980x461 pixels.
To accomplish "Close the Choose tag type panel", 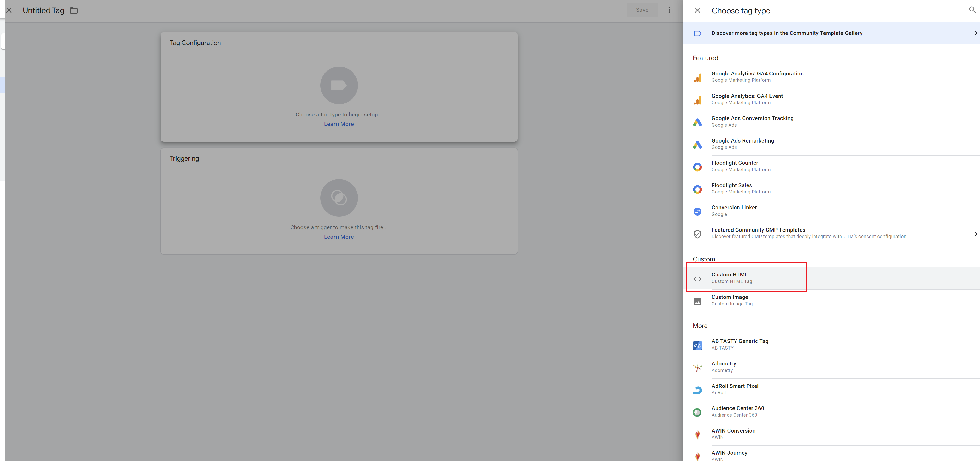I will (697, 10).
